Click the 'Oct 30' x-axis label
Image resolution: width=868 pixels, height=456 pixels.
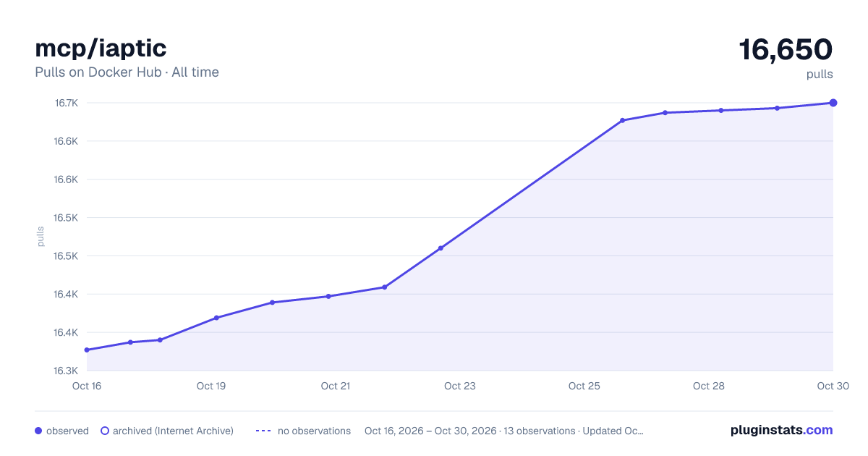click(833, 386)
